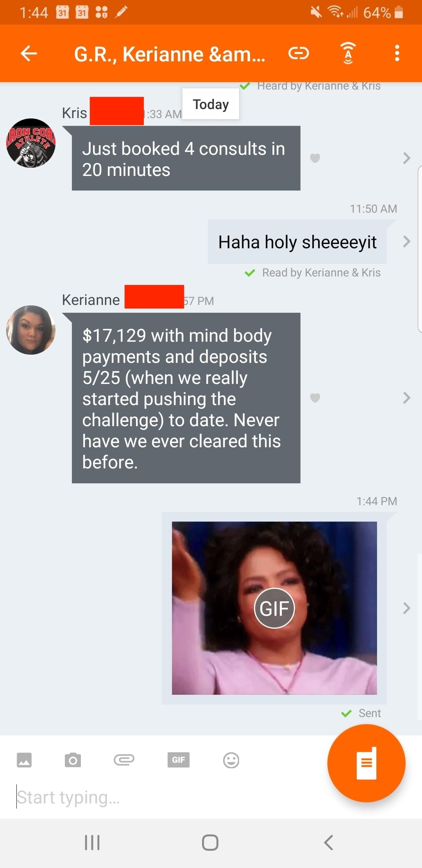Tap the back arrow in header

click(x=29, y=54)
